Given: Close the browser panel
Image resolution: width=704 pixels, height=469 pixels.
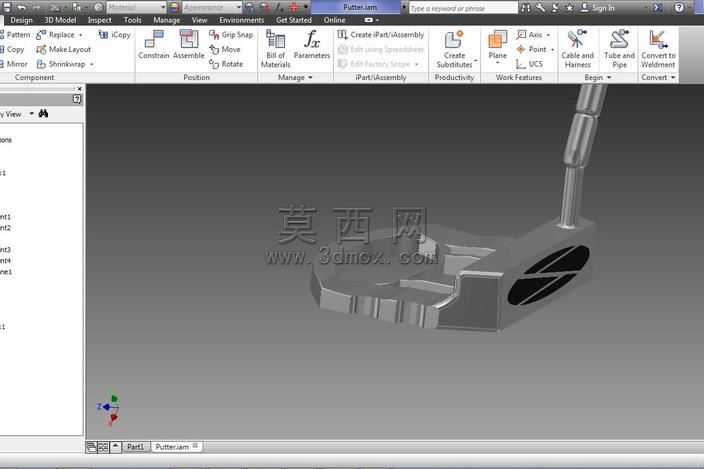Looking at the screenshot, I should click(79, 88).
